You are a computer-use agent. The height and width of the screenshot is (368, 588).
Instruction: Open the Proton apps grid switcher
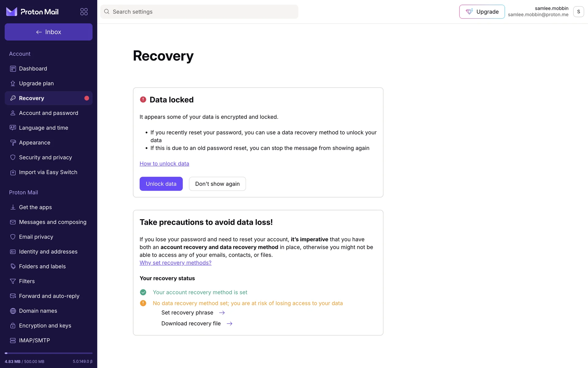coord(84,12)
